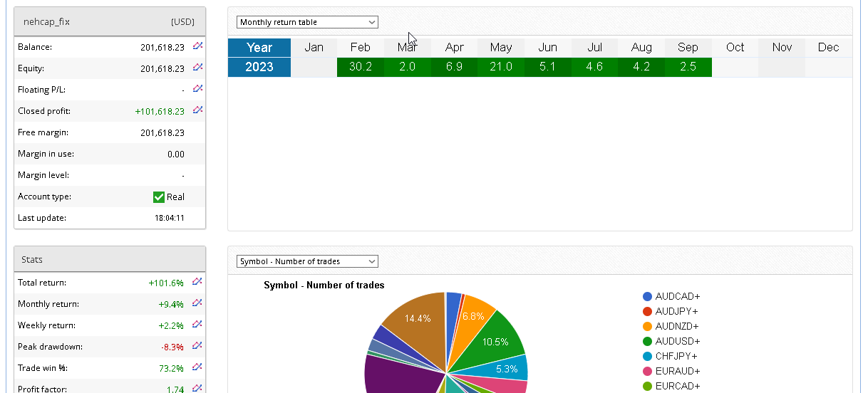Expand the Symbol - Number of trades dropdown
The height and width of the screenshot is (393, 868).
click(307, 261)
